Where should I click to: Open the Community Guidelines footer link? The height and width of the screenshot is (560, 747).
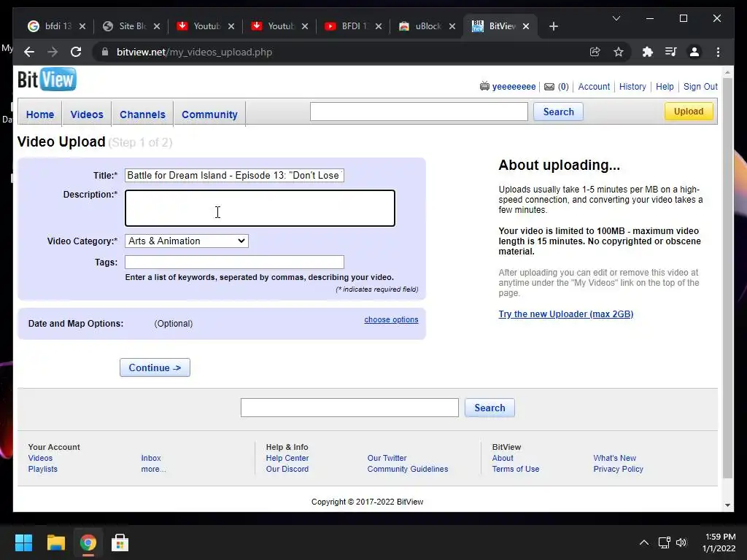tap(408, 469)
